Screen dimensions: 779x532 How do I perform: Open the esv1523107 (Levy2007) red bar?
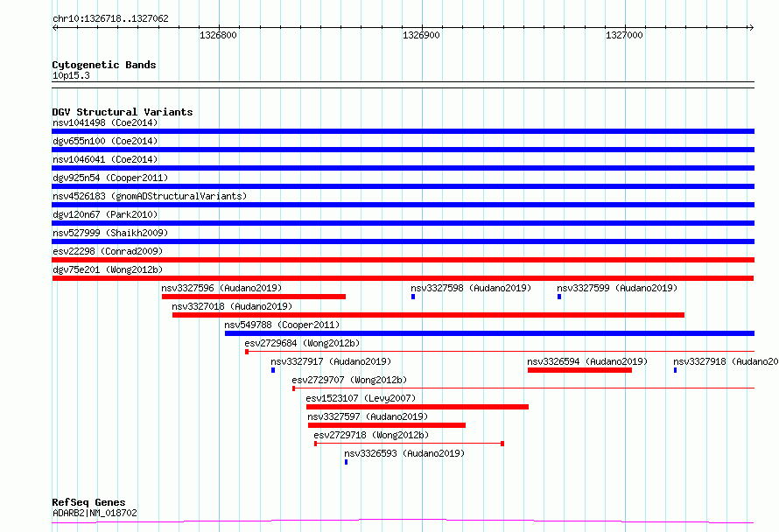tap(418, 407)
